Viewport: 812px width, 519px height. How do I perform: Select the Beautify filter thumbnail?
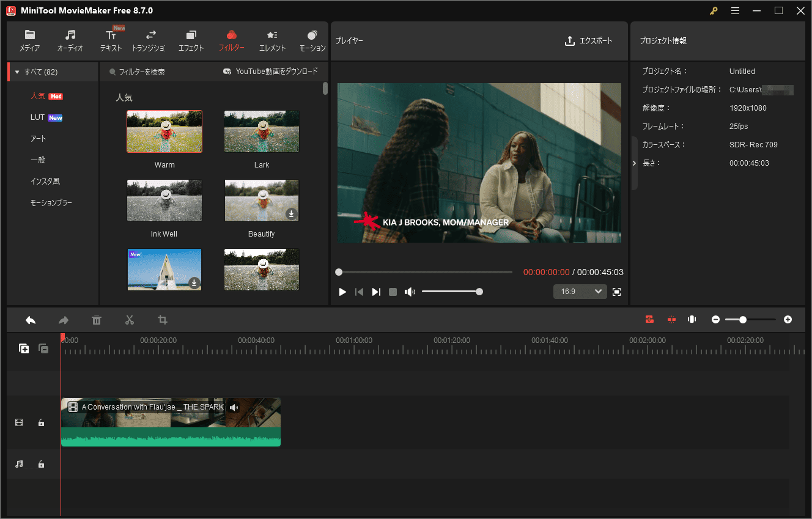tap(262, 201)
